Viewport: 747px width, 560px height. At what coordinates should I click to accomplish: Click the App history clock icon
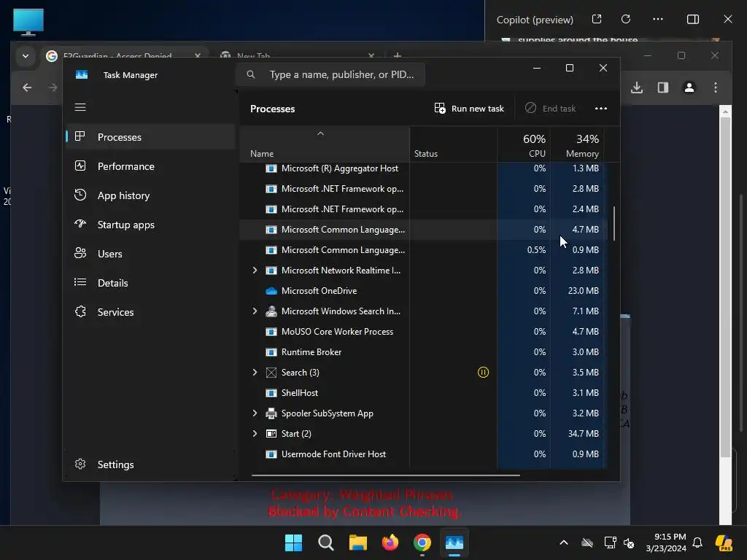coord(80,195)
